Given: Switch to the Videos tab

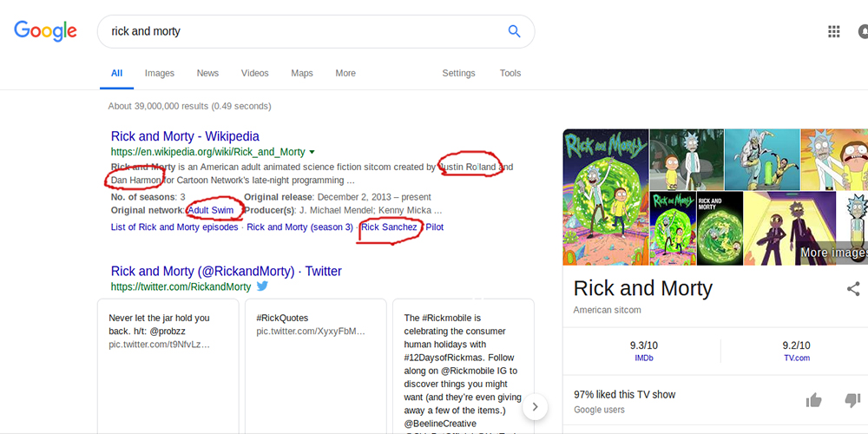Looking at the screenshot, I should click(254, 73).
